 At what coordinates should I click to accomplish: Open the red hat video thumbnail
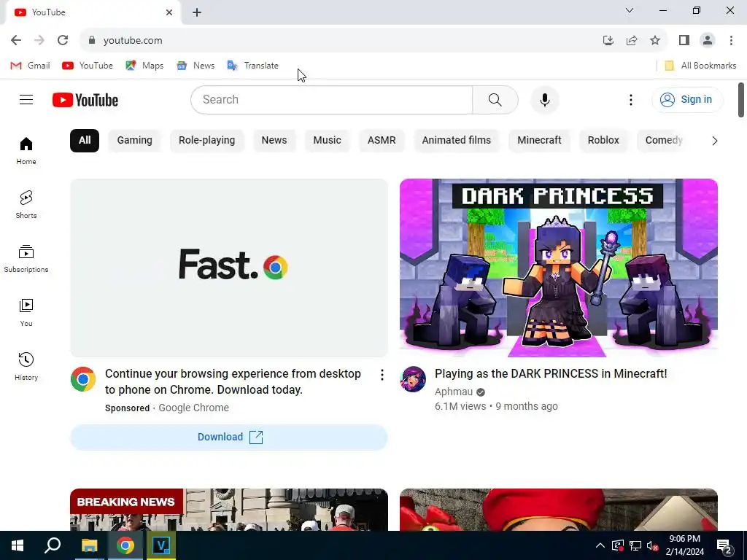pos(559,510)
